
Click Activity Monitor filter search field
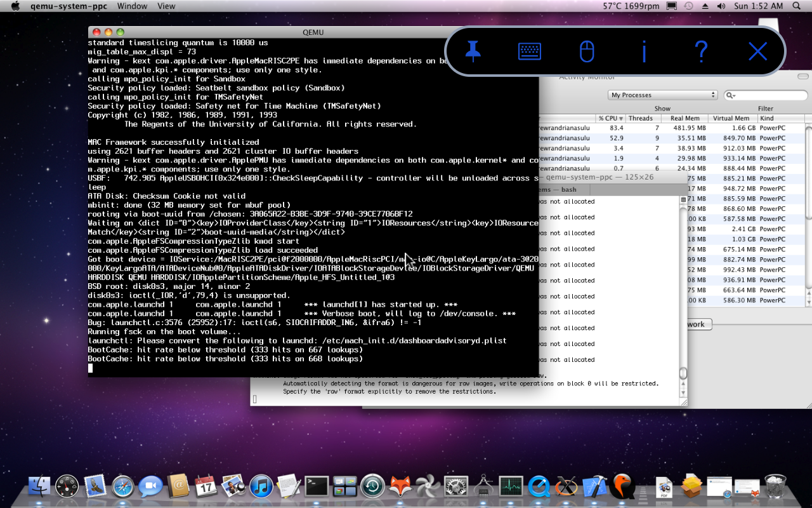766,95
